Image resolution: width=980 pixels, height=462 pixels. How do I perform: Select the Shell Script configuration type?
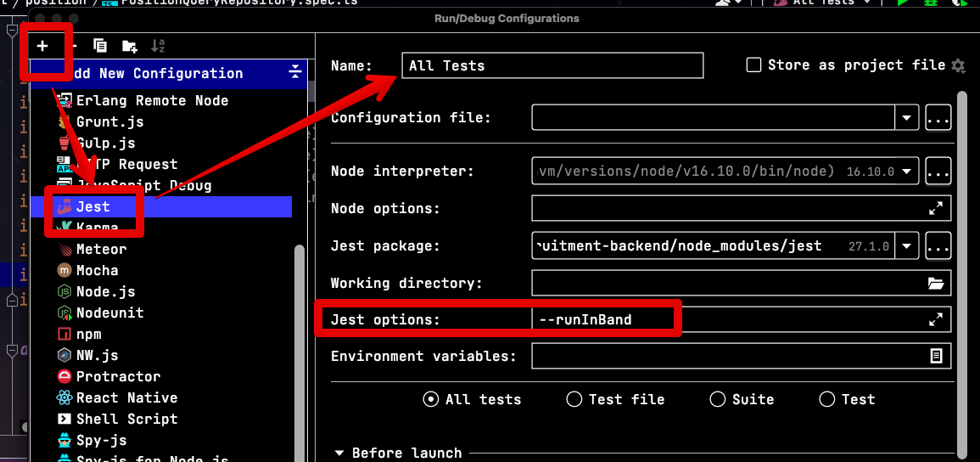point(117,419)
